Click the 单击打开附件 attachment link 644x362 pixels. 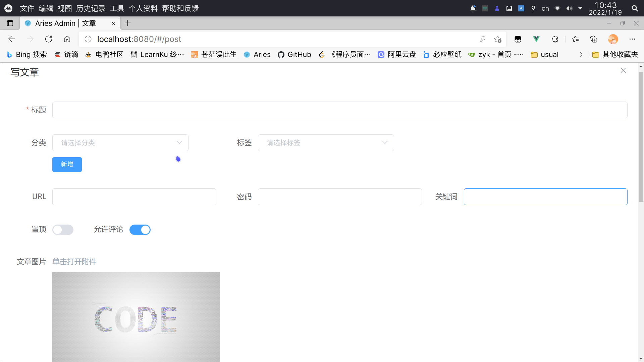74,261
